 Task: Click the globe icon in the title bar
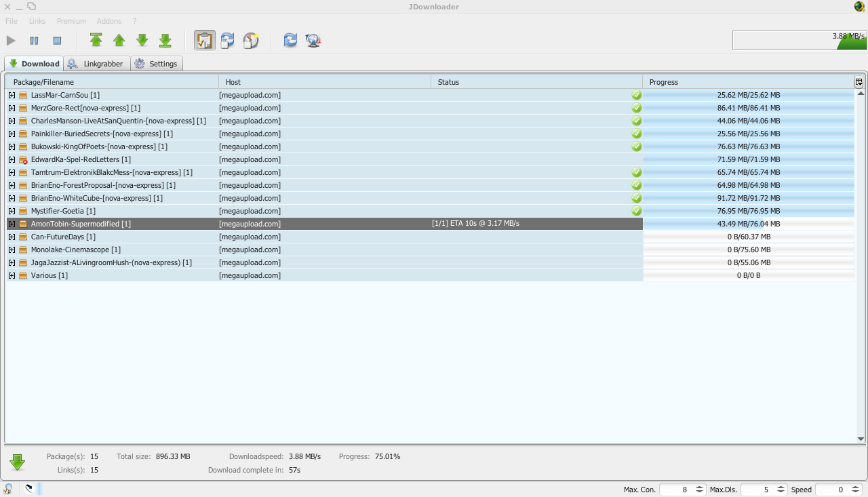[859, 7]
